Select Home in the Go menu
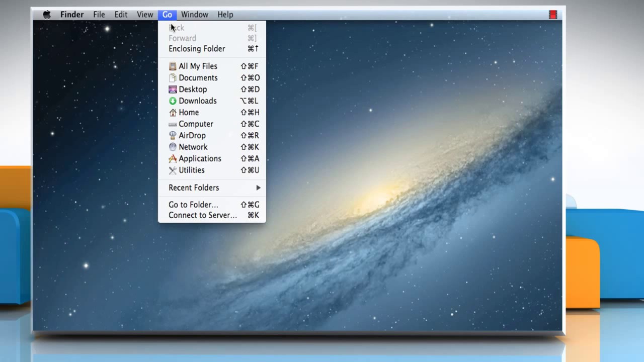Screen dimensions: 644x362 212,113
